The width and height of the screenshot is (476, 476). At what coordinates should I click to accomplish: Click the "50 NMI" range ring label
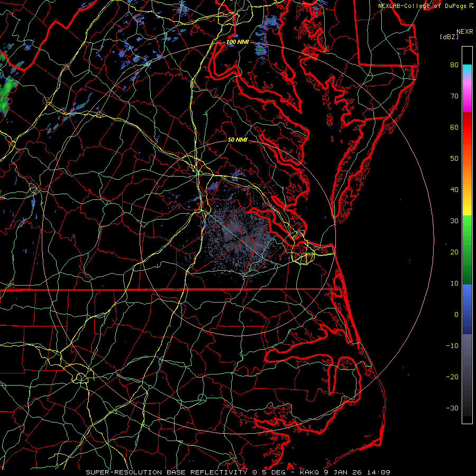pyautogui.click(x=237, y=140)
